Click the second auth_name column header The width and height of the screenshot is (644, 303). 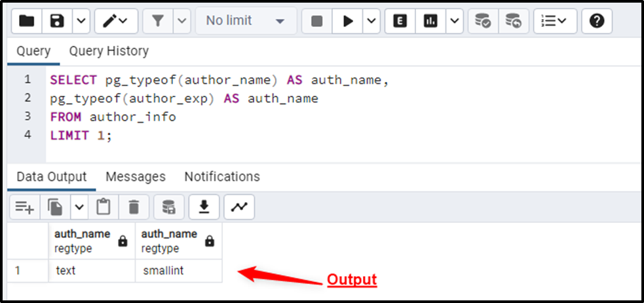pos(179,241)
